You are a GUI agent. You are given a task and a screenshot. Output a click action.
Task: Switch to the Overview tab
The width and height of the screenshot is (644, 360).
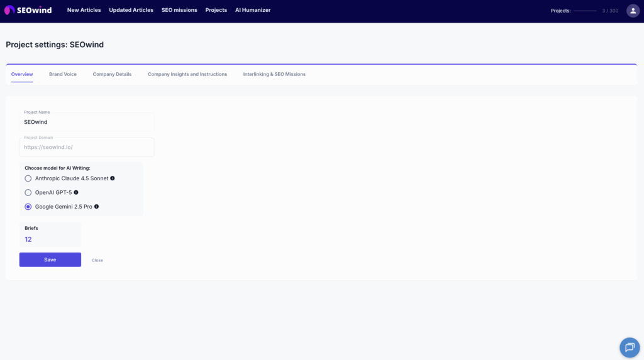(x=22, y=74)
